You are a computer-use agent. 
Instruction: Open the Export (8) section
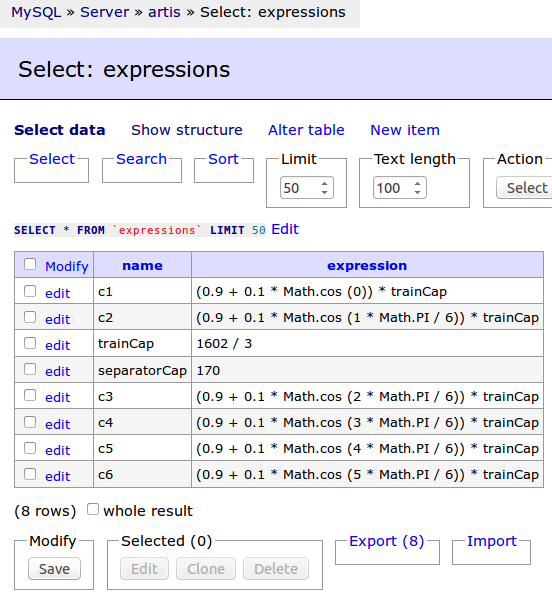point(387,541)
